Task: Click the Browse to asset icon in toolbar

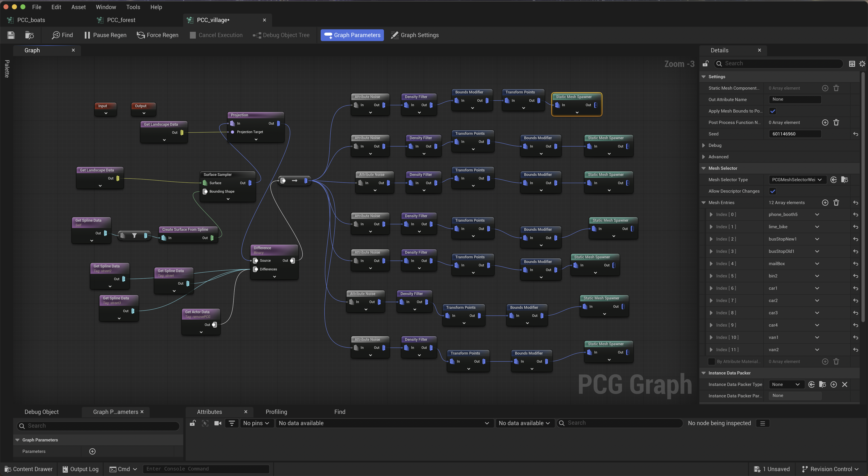Action: point(30,35)
